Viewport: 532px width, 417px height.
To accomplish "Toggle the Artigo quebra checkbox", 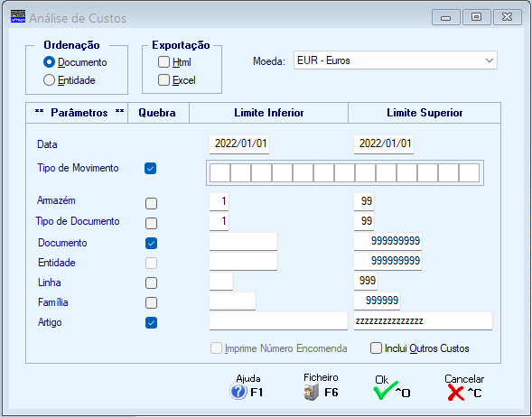I will [151, 322].
